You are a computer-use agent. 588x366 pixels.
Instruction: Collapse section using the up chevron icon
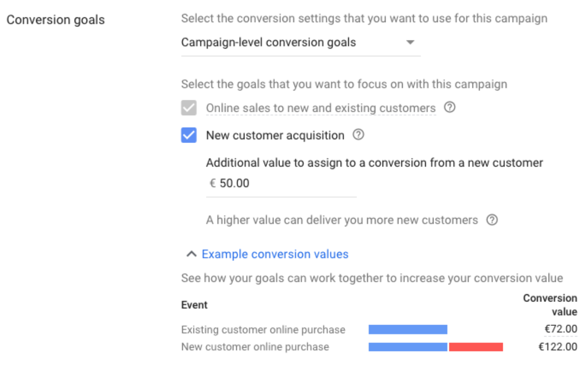pos(192,254)
